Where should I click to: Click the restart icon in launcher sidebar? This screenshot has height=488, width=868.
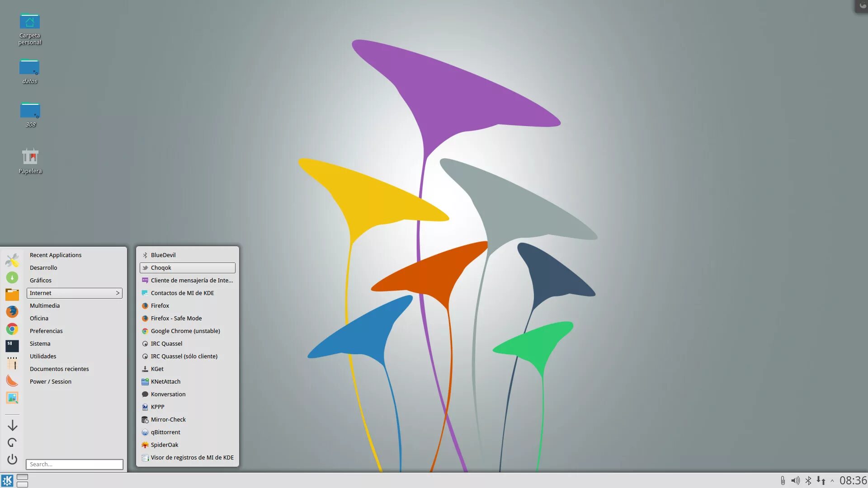(x=12, y=442)
